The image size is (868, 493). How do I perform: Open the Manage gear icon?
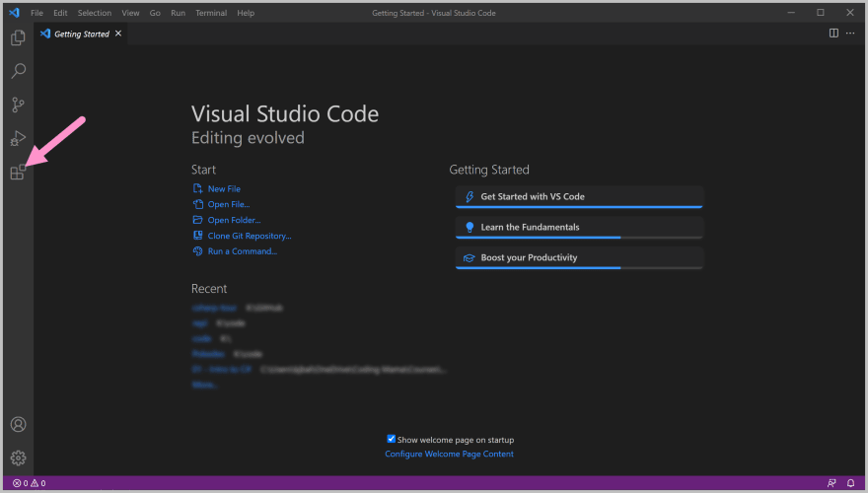click(19, 458)
